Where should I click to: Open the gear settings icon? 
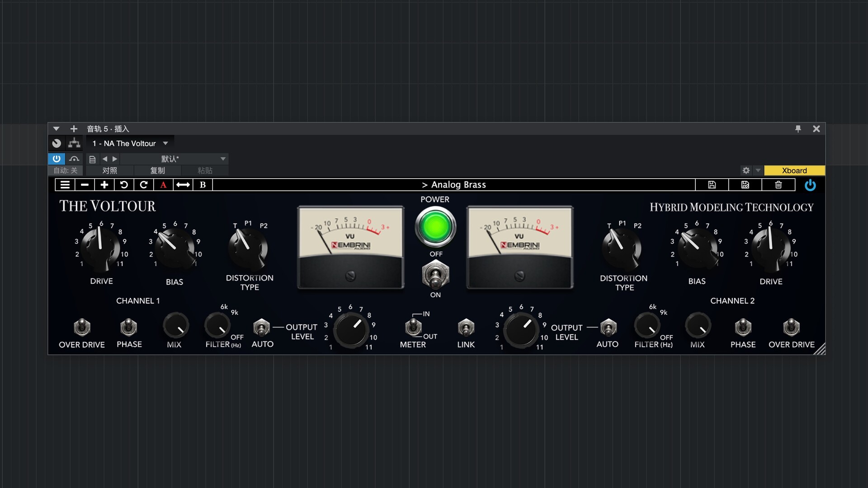coord(746,170)
